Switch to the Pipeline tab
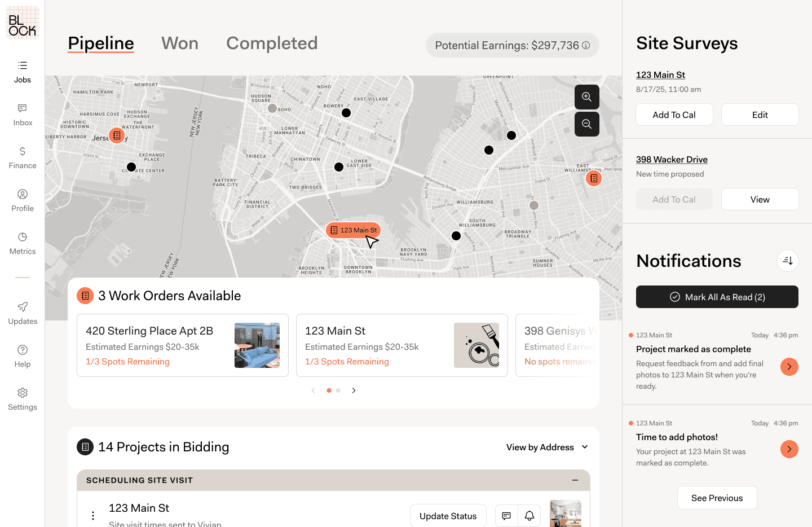This screenshot has width=812, height=527. pyautogui.click(x=101, y=43)
